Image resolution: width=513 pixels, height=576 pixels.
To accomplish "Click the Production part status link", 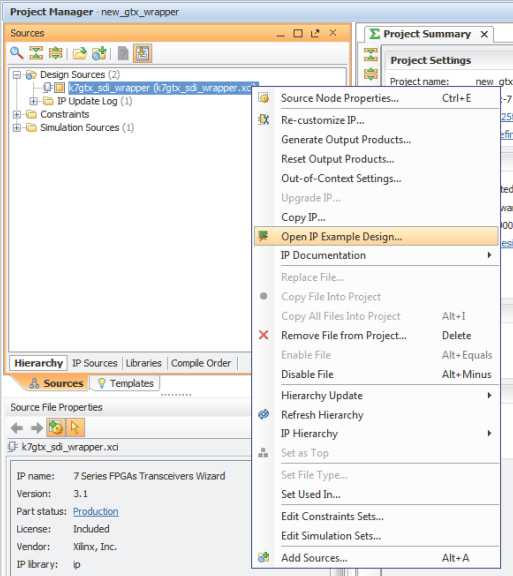I will [96, 511].
